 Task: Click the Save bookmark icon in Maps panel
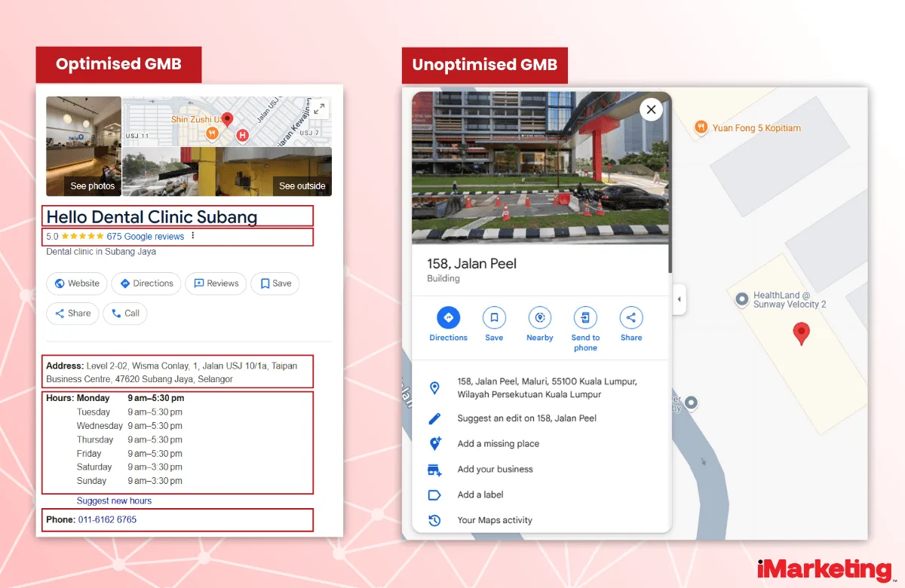[x=494, y=317]
